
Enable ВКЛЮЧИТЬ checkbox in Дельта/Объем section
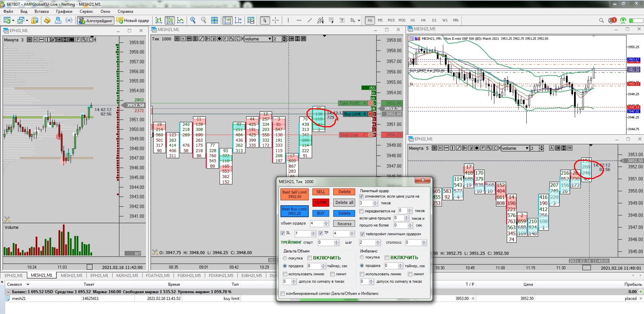click(310, 258)
